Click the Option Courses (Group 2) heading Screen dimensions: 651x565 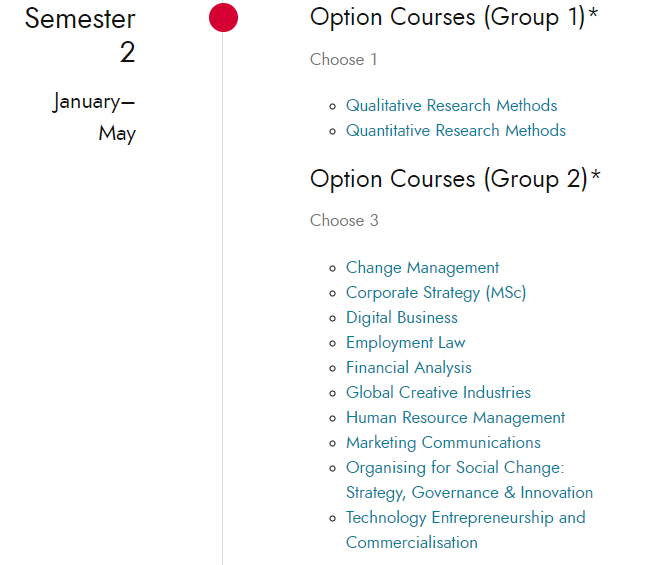pos(455,179)
